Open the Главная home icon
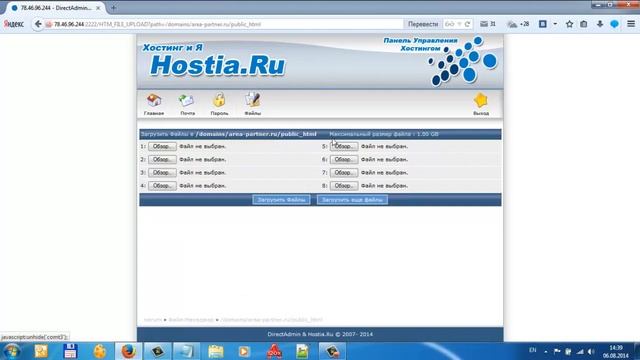Viewport: 640px width, 360px height. click(154, 101)
